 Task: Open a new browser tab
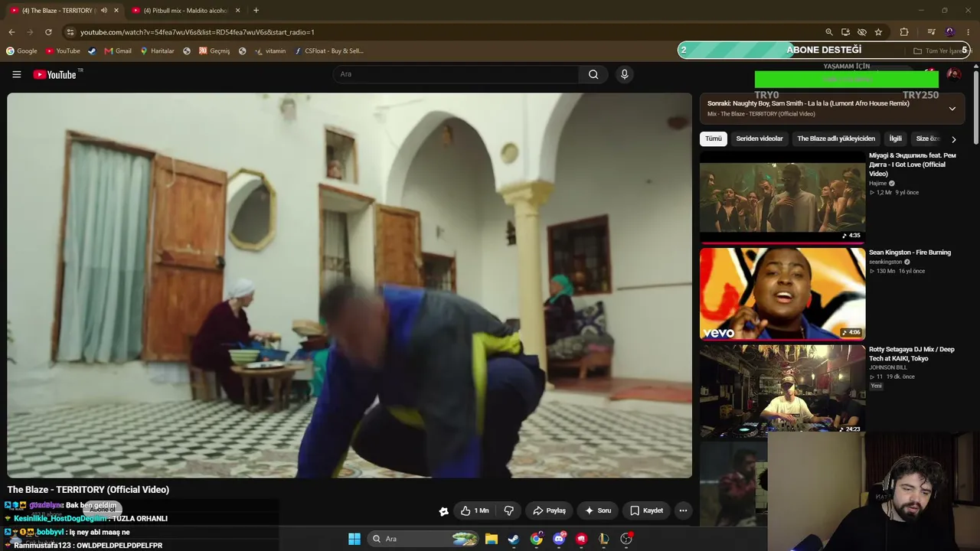[256, 11]
